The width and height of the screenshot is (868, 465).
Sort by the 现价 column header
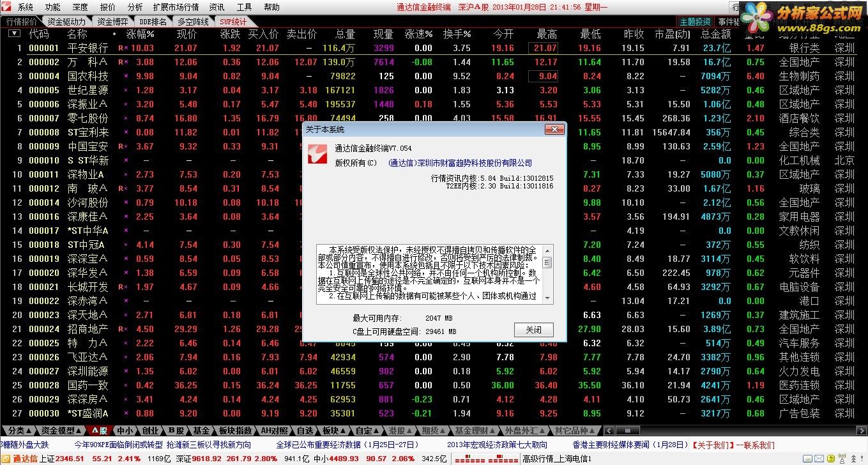click(187, 33)
